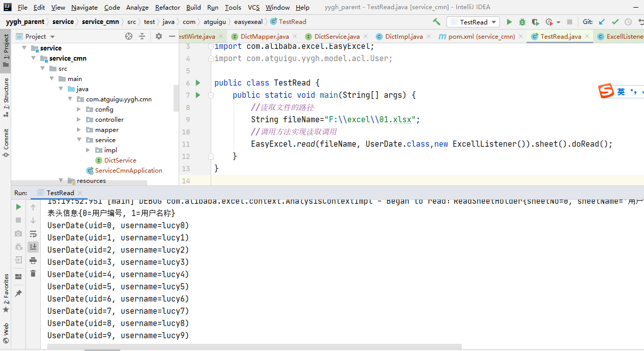This screenshot has height=351, width=644.
Task: Switch to pom.xml (service_cmn) tab
Action: pyautogui.click(x=477, y=36)
